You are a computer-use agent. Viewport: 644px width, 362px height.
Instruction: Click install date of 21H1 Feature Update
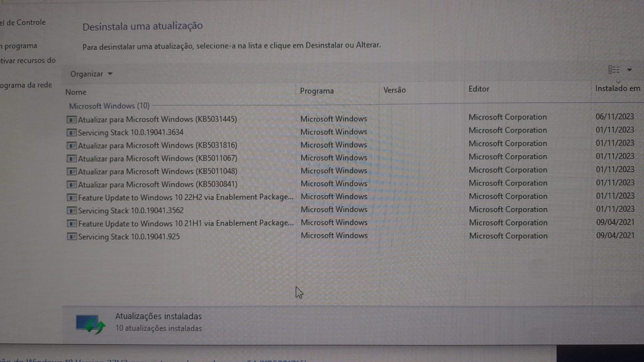tap(615, 222)
